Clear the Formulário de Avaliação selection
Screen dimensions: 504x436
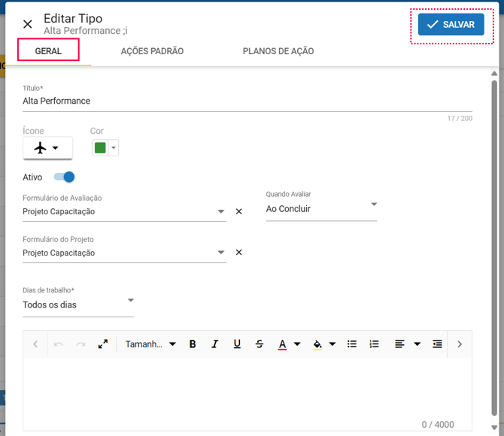pos(239,211)
